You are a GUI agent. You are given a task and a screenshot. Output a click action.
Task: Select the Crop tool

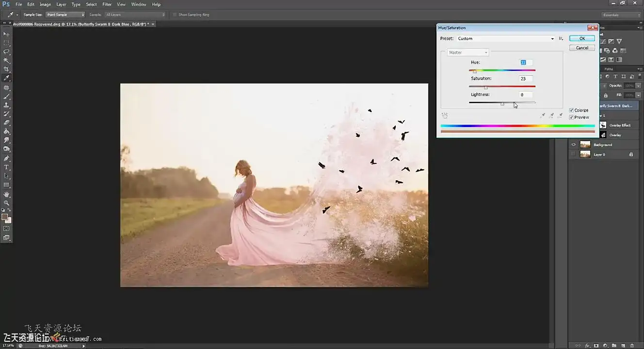pyautogui.click(x=6, y=69)
